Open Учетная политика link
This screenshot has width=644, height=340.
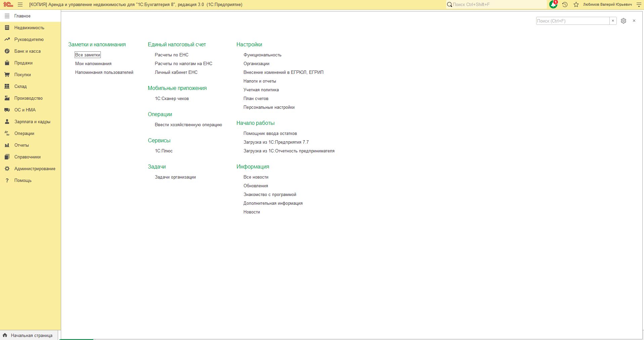tap(261, 90)
